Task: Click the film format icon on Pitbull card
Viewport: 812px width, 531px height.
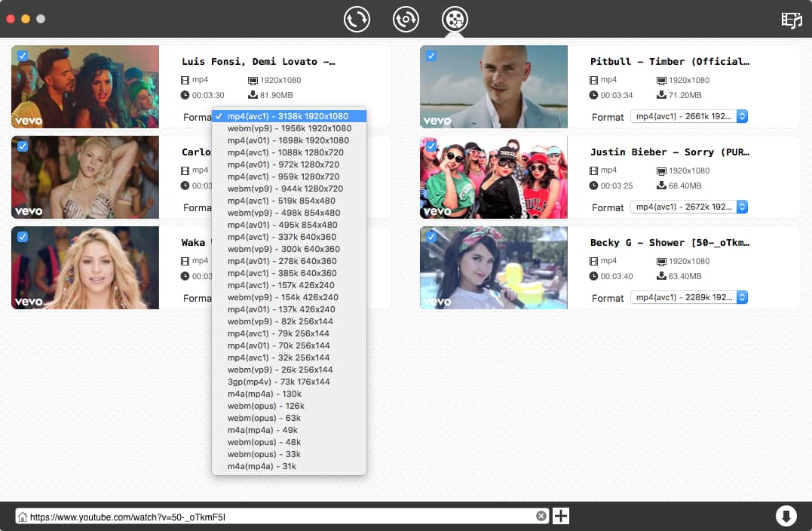Action: tap(593, 80)
